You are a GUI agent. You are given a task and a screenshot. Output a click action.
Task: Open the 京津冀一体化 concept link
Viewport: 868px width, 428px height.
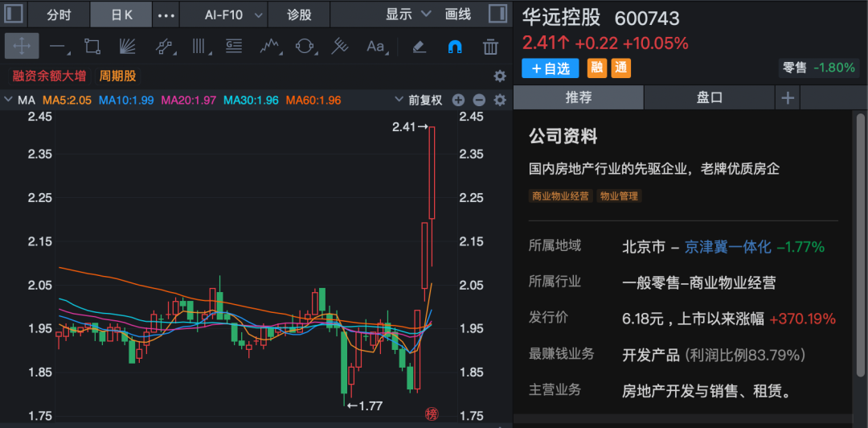(727, 246)
